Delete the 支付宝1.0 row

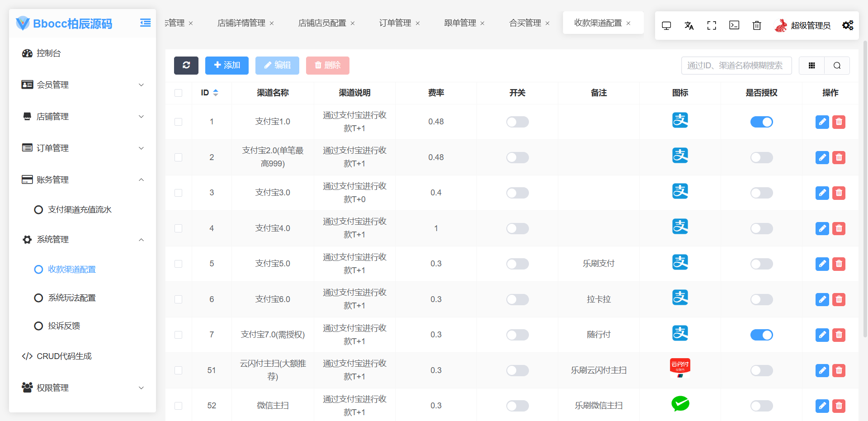coord(839,122)
